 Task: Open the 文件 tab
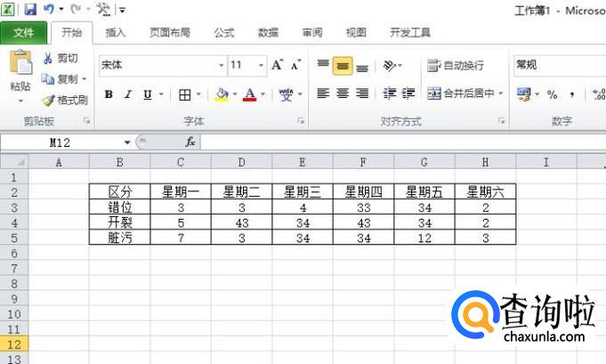(x=23, y=33)
